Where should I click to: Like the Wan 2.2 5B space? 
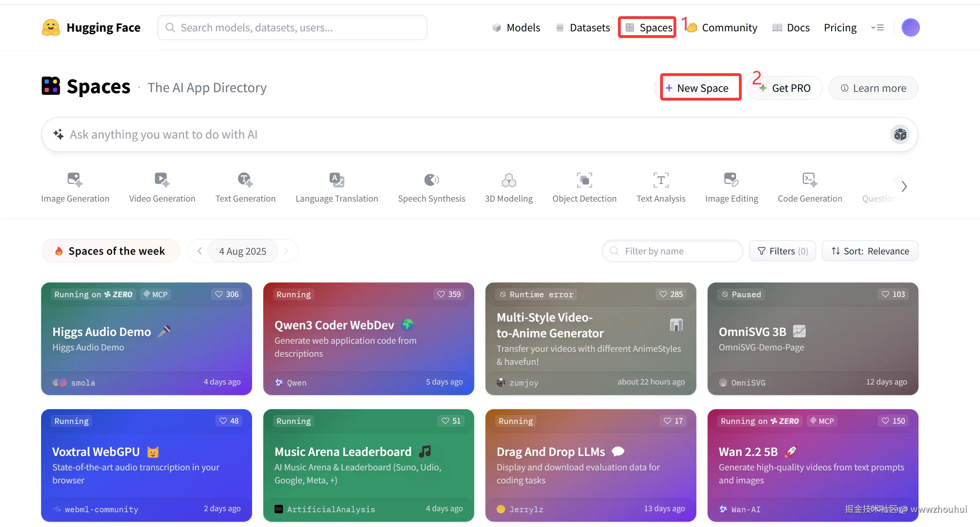(893, 421)
